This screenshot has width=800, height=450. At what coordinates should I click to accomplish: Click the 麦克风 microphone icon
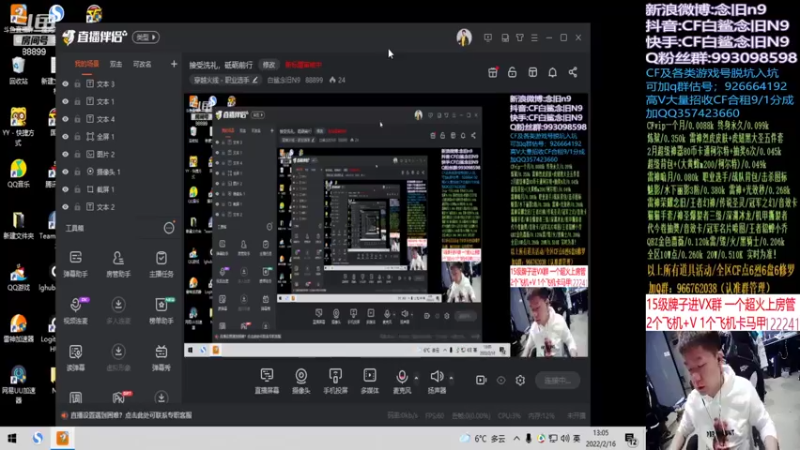pos(402,377)
